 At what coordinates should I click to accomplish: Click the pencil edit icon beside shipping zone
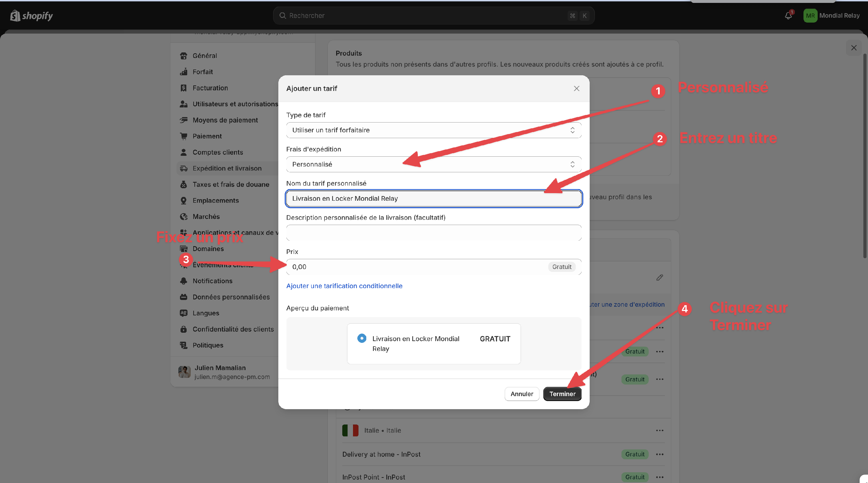pos(659,278)
